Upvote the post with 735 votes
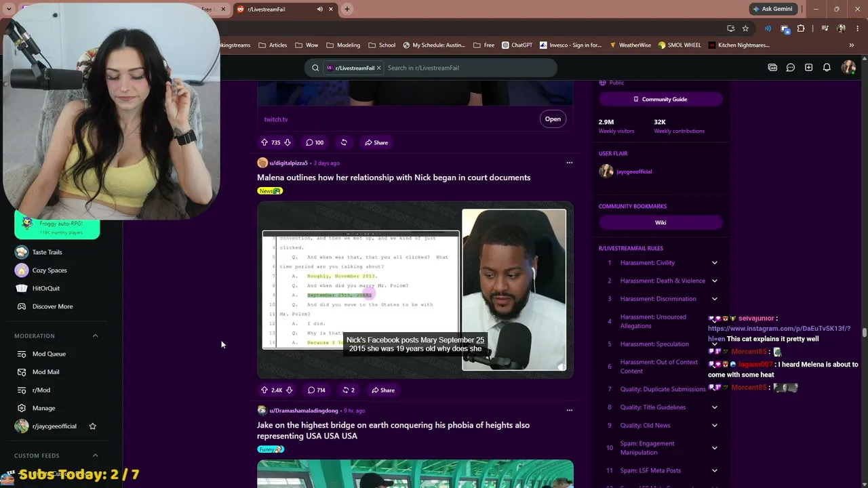 point(264,142)
